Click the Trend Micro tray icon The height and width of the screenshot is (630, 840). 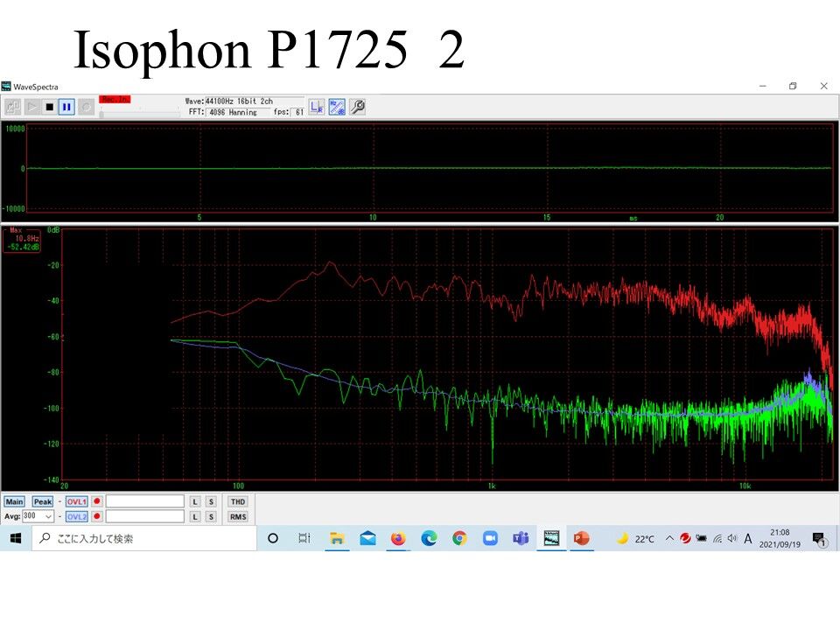(x=685, y=538)
